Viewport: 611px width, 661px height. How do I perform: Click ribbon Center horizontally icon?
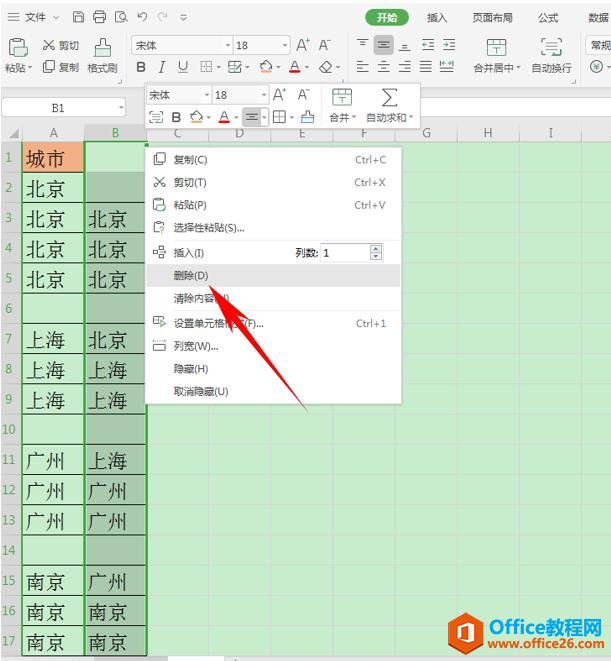click(383, 67)
